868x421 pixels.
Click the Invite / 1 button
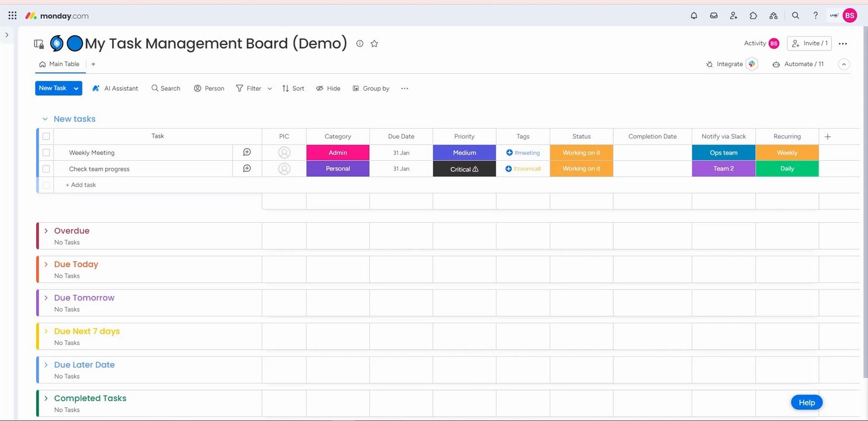click(809, 43)
